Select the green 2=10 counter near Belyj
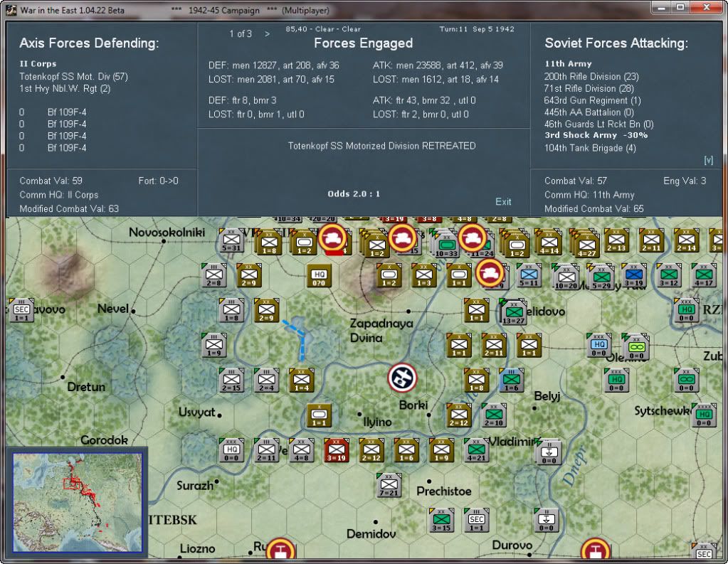The height and width of the screenshot is (564, 728). (494, 415)
